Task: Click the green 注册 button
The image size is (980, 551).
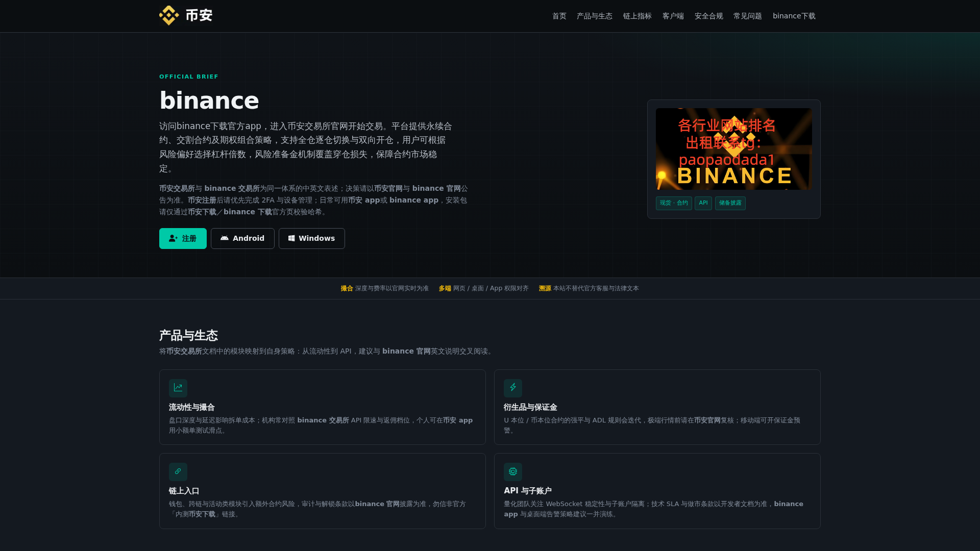Action: tap(183, 238)
